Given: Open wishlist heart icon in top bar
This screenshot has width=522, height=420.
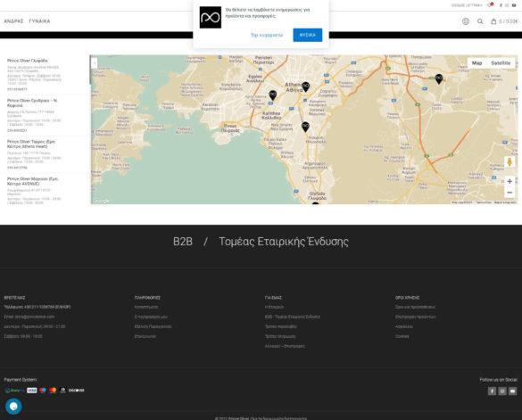Looking at the screenshot, I should point(490,5).
